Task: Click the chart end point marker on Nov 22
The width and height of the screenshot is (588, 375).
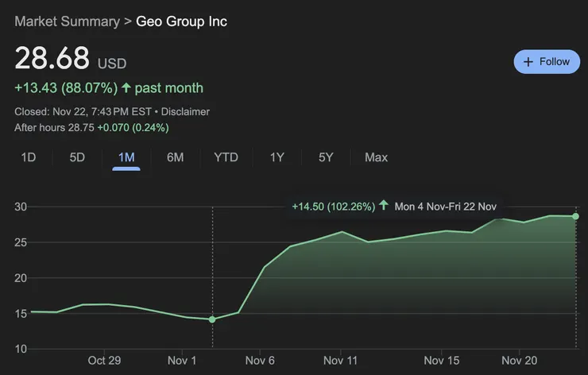Action: [x=575, y=216]
